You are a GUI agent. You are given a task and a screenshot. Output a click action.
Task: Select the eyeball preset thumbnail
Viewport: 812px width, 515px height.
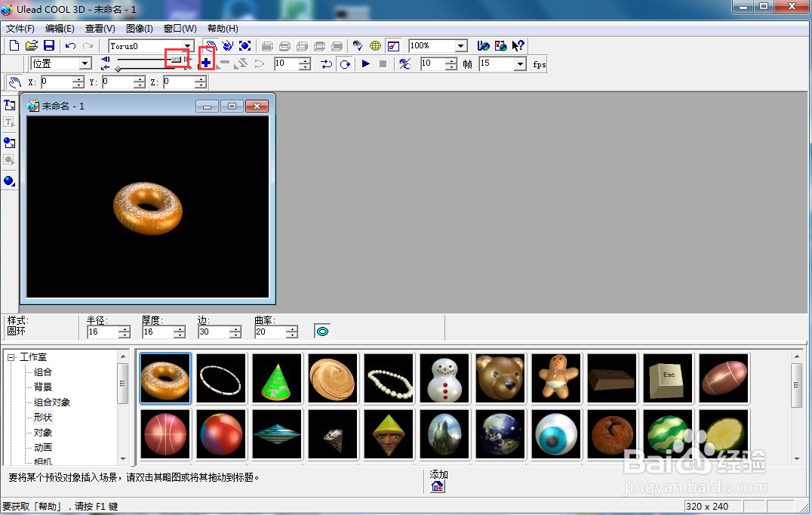coord(557,434)
